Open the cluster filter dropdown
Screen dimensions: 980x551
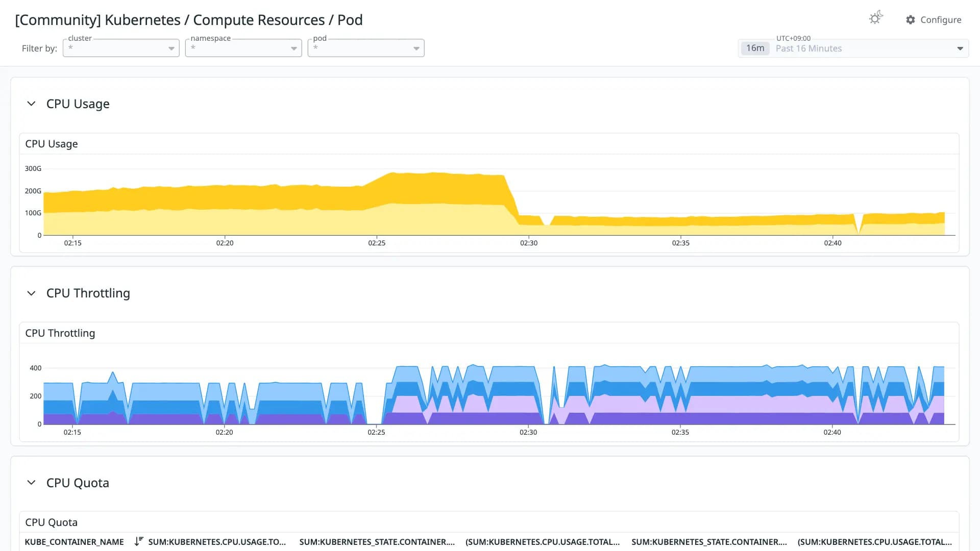121,48
